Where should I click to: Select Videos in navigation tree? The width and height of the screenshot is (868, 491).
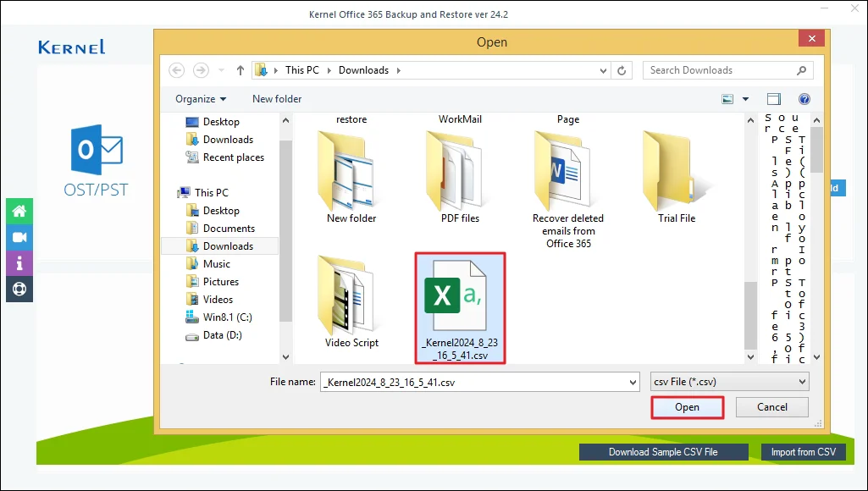click(x=210, y=299)
